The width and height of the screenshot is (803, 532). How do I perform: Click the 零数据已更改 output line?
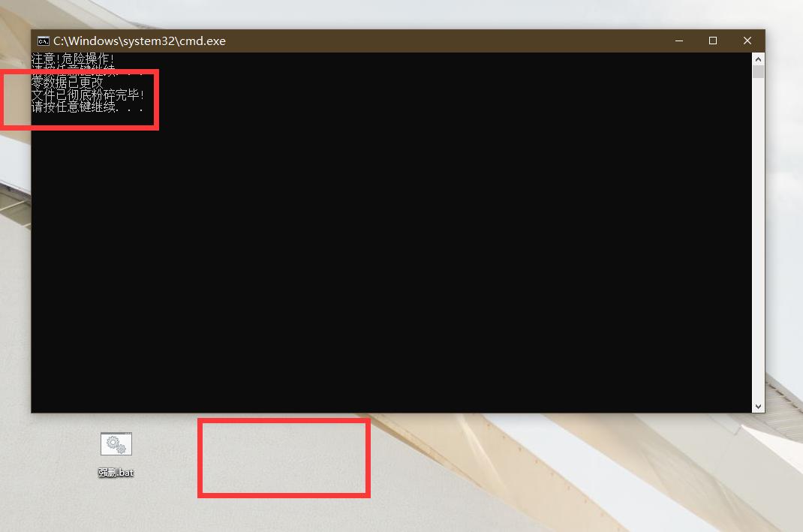click(x=67, y=82)
